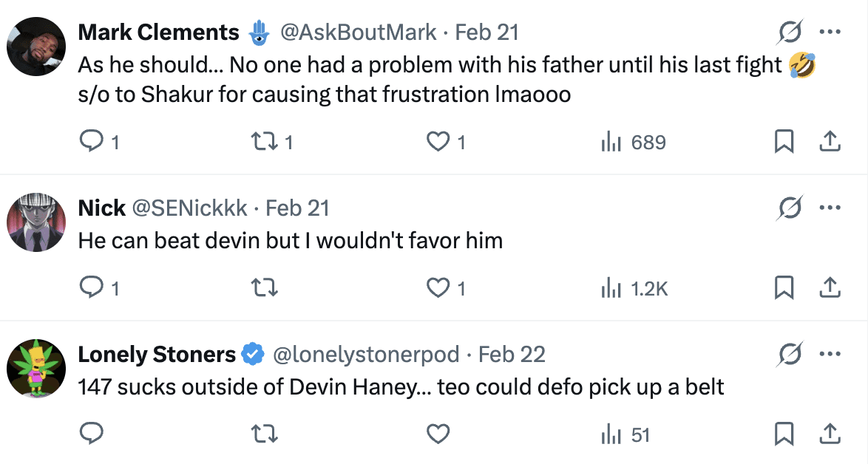
Task: Open more options on Mark Clements' tweet
Action: click(830, 33)
